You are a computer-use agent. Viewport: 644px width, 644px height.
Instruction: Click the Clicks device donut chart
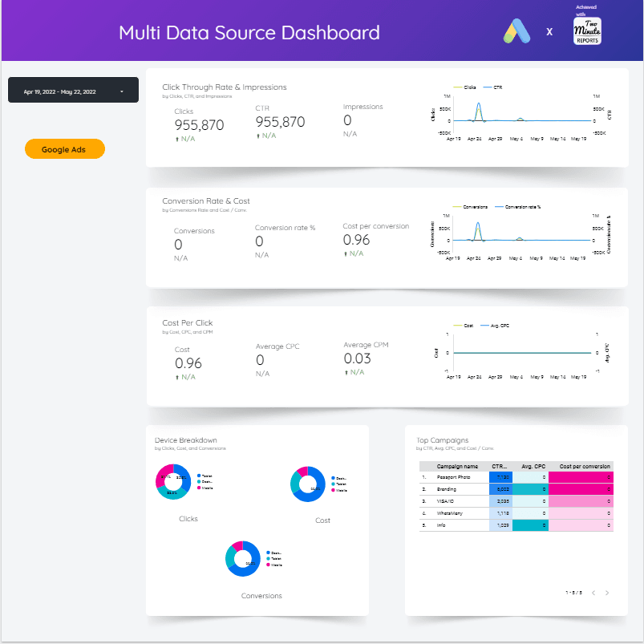click(173, 481)
